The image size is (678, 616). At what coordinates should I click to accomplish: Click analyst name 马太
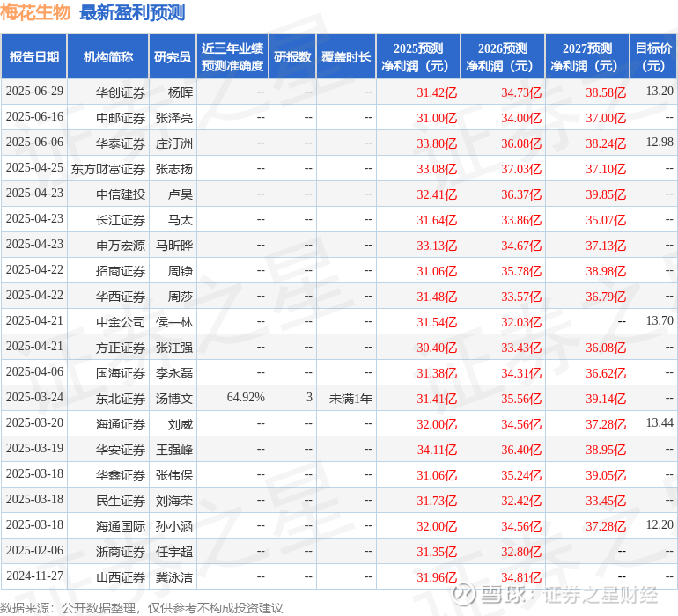coord(181,220)
